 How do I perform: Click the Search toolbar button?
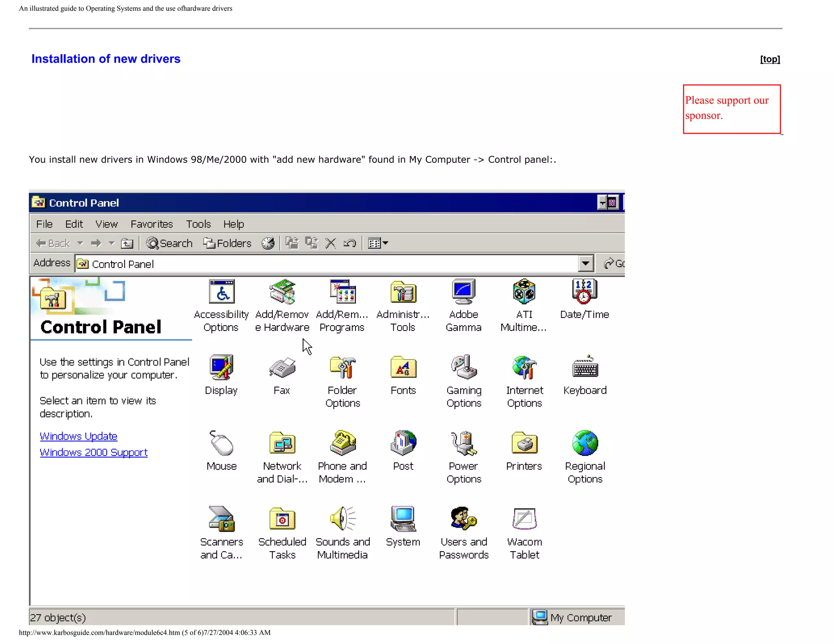tap(169, 243)
